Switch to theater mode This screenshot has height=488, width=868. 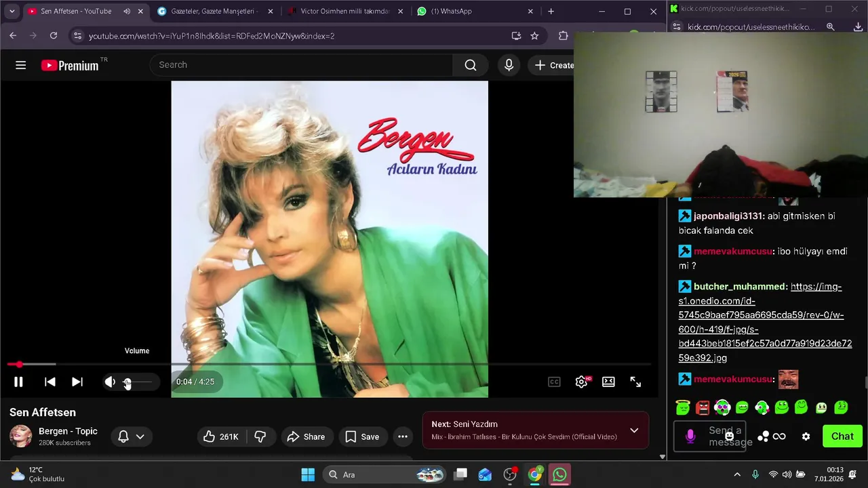(x=608, y=382)
